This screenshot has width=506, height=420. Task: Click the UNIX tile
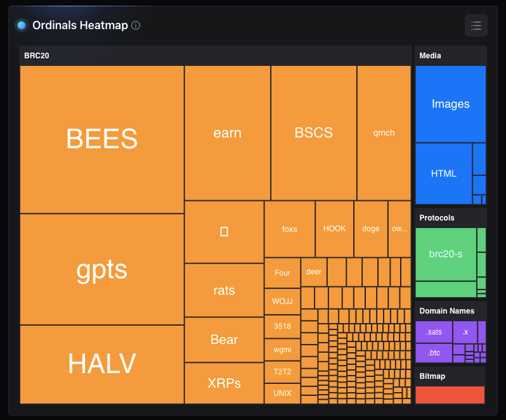pyautogui.click(x=282, y=393)
